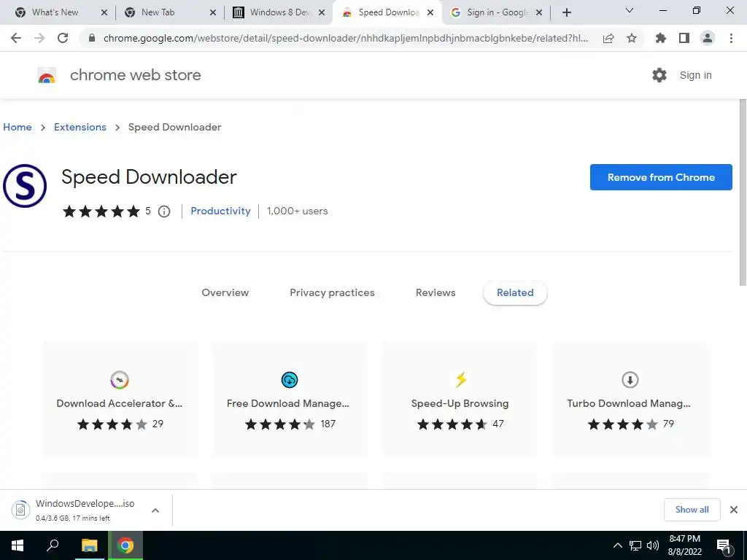Click Show all downloads button
747x560 pixels.
tap(692, 510)
